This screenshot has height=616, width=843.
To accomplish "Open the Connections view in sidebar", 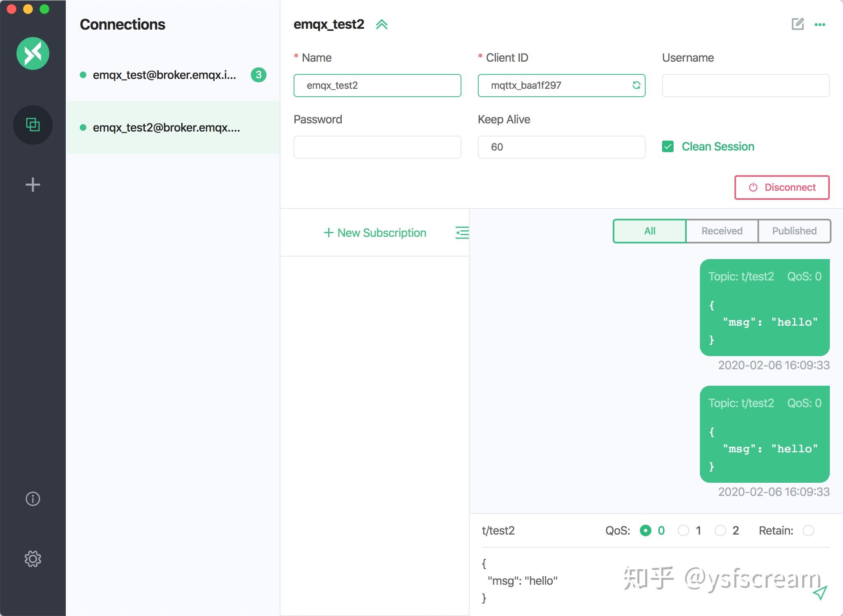I will (x=33, y=125).
